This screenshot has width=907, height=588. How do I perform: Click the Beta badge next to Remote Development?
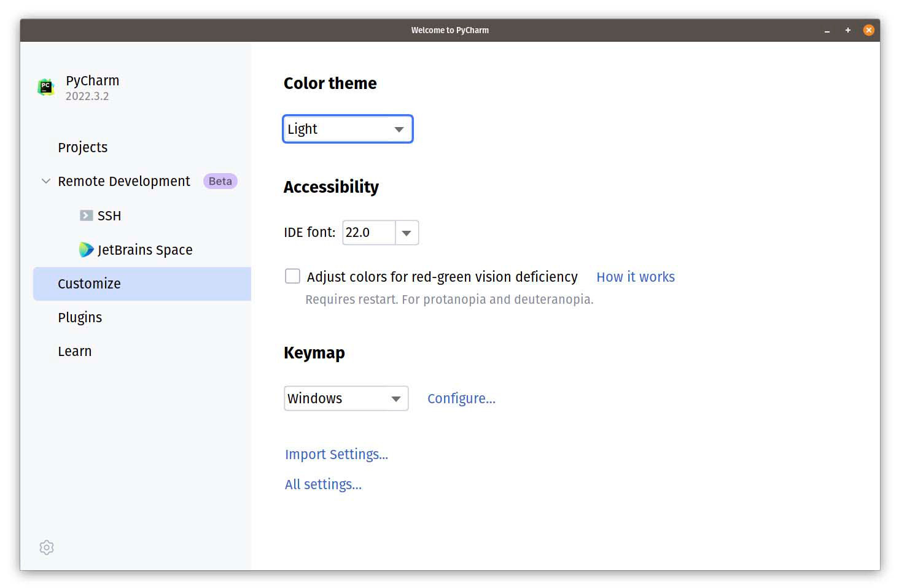click(x=220, y=181)
